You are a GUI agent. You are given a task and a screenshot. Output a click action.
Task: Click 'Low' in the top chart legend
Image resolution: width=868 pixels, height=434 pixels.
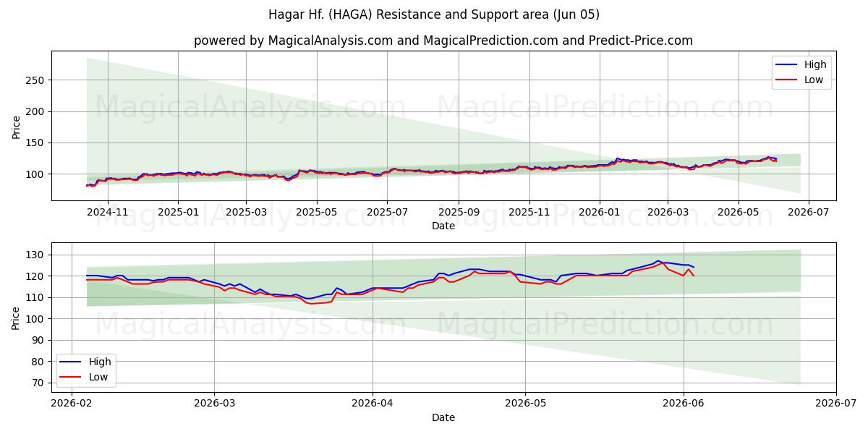click(x=814, y=80)
